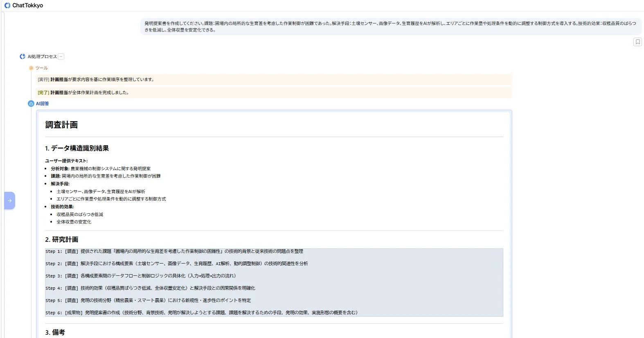
Task: Click the 1. データ構造識別結果 heading
Action: [x=77, y=148]
